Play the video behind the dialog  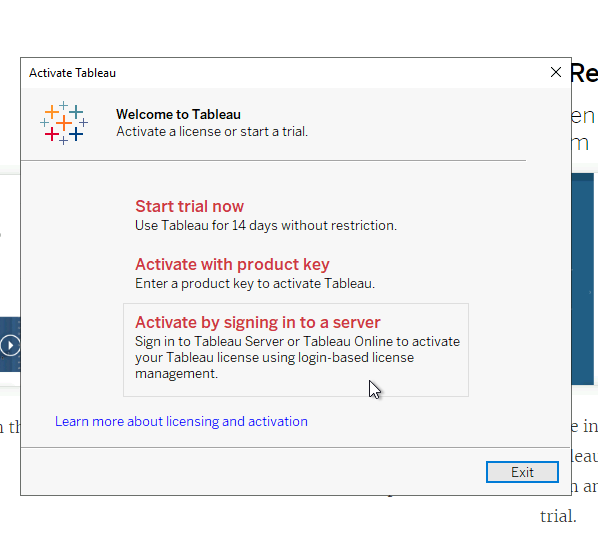[10, 345]
